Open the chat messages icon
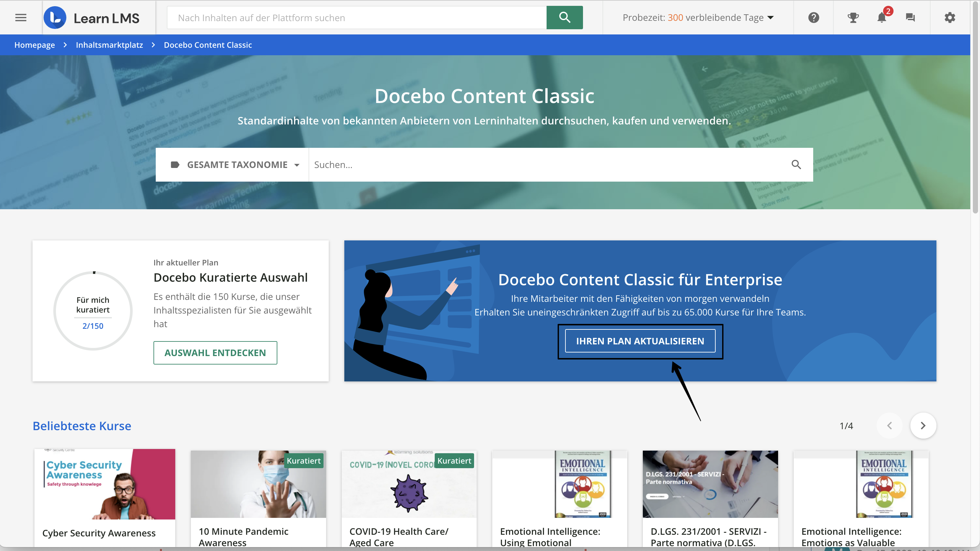The height and width of the screenshot is (551, 980). (x=910, y=18)
